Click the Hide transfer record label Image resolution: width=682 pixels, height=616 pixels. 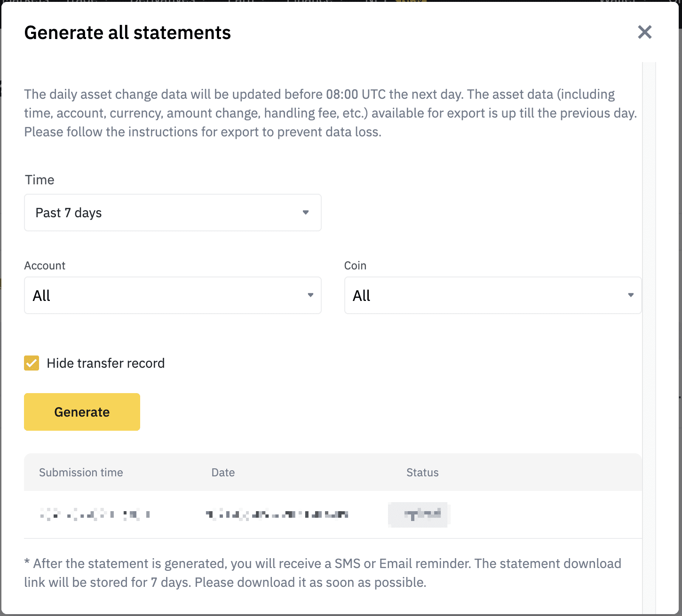[x=106, y=363]
